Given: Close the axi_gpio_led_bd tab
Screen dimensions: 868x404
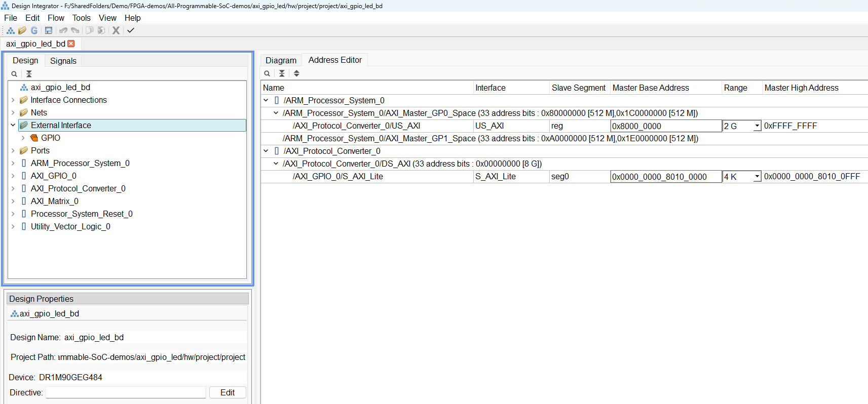Looking at the screenshot, I should (71, 44).
